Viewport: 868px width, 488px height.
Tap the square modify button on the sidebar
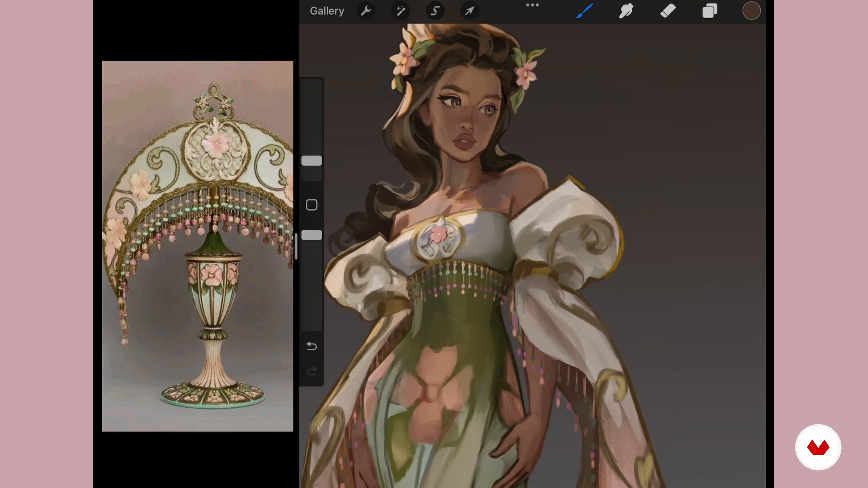[x=311, y=205]
